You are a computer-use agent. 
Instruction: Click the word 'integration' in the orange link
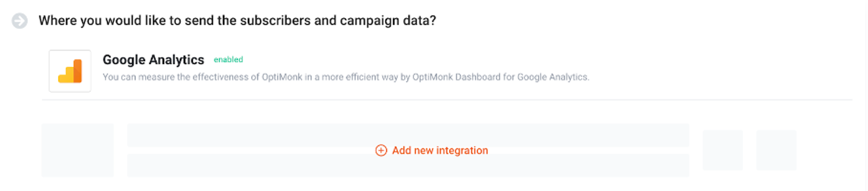coord(462,150)
